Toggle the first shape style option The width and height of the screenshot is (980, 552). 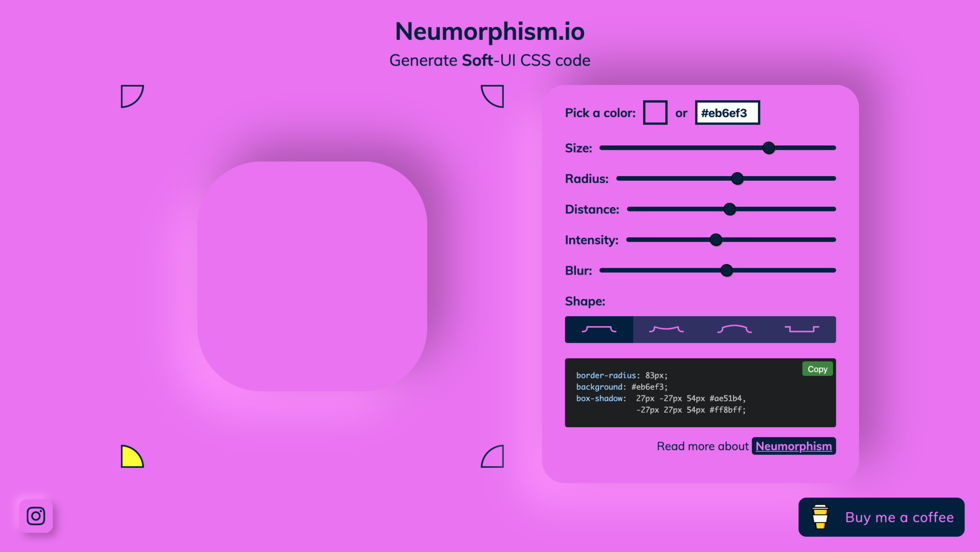coord(598,329)
